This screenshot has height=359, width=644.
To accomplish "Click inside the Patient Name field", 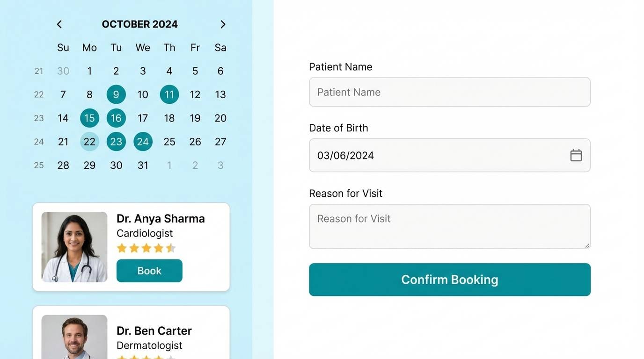I will tap(449, 92).
